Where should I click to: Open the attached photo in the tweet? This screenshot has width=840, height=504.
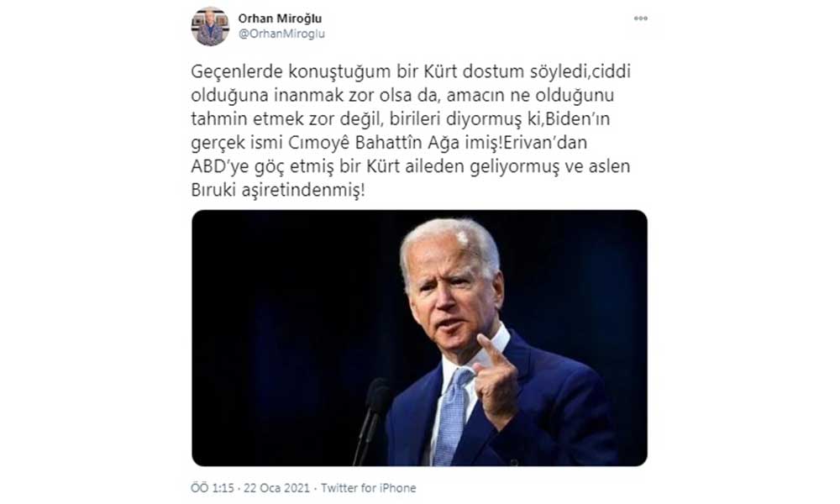(x=419, y=338)
